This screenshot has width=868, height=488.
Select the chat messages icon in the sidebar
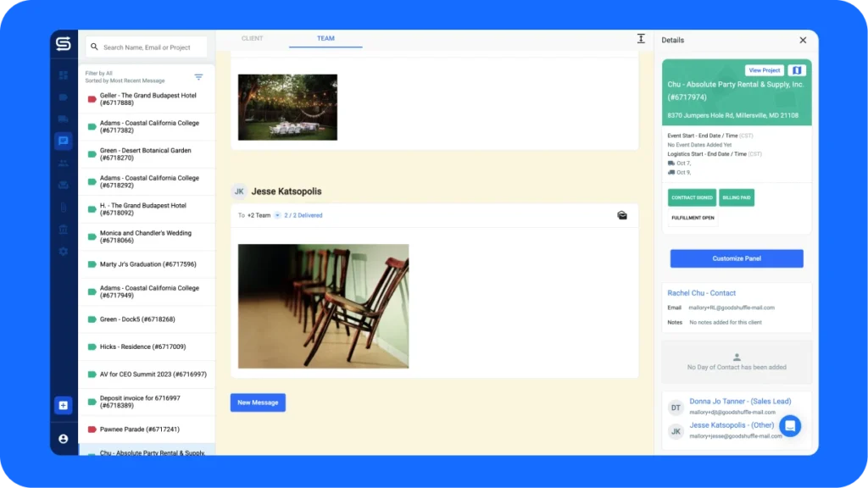pyautogui.click(x=64, y=141)
